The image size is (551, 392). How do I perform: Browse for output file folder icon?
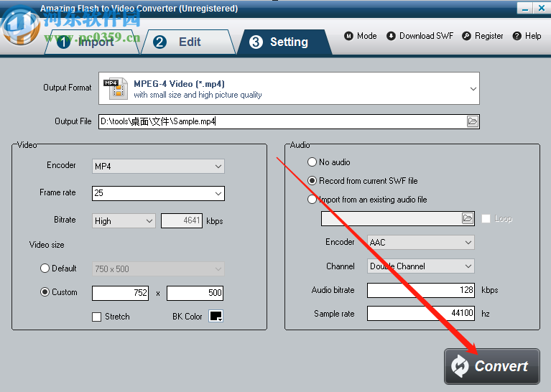pos(473,121)
